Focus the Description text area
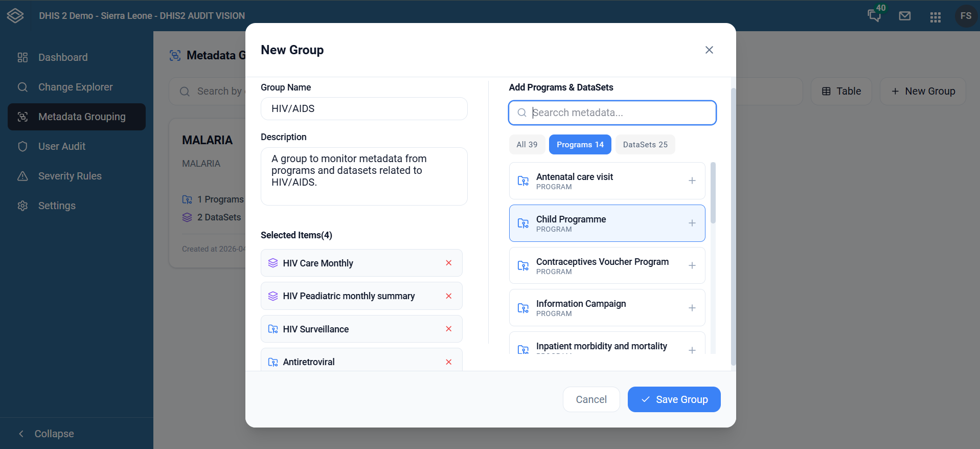This screenshot has width=980, height=449. tap(364, 176)
